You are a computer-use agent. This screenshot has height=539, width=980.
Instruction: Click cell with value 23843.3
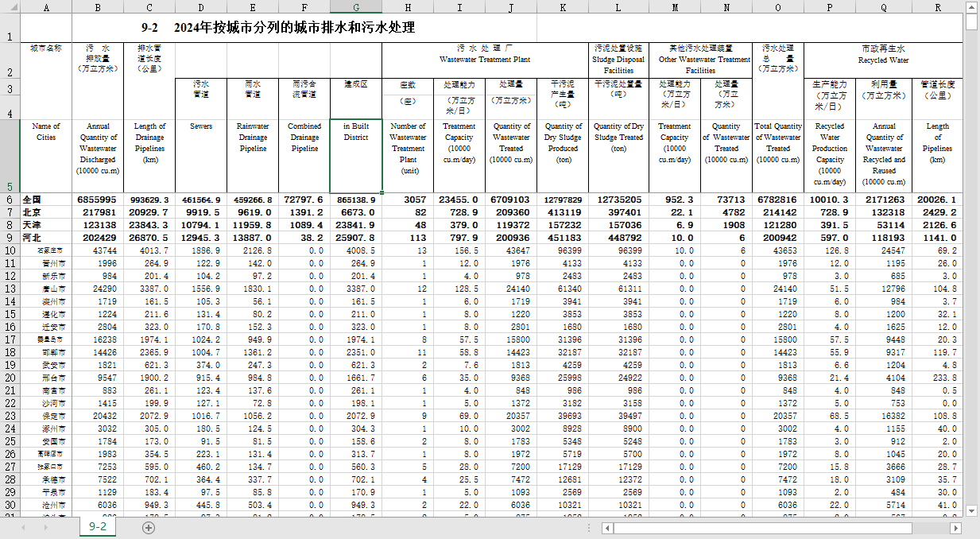[149, 225]
